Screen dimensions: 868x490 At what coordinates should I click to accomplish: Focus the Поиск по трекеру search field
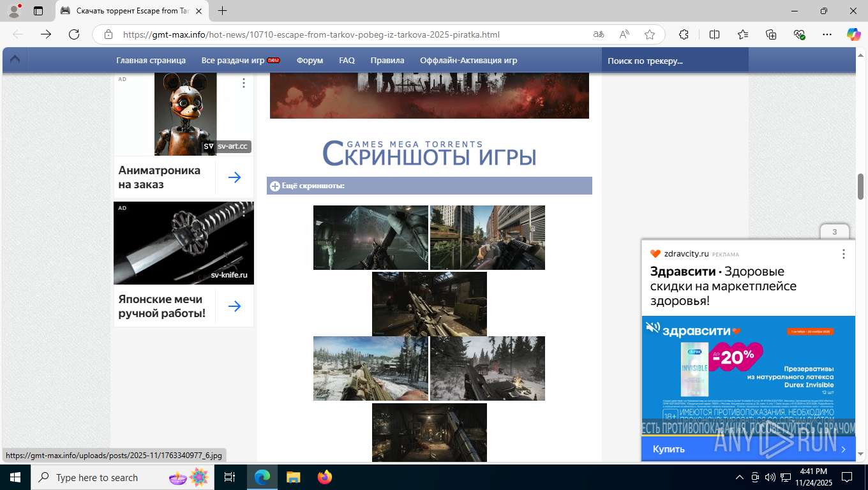[x=675, y=61]
